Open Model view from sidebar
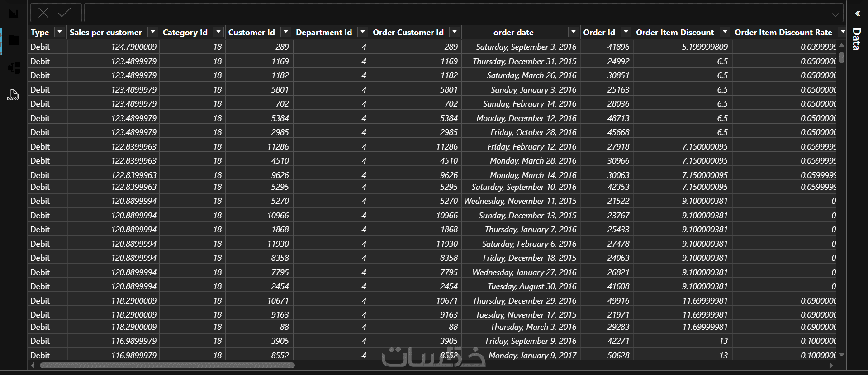 (14, 68)
